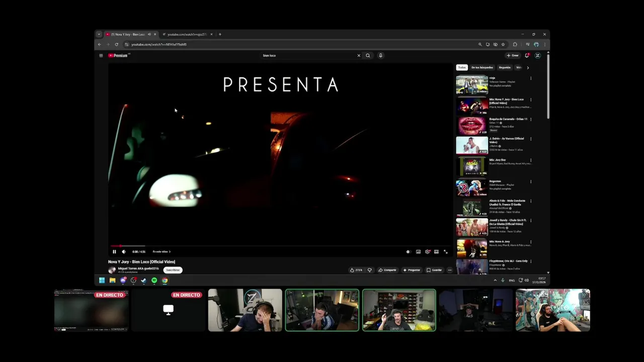Expand the 'En este vídeo' chapters chevron

click(170, 252)
